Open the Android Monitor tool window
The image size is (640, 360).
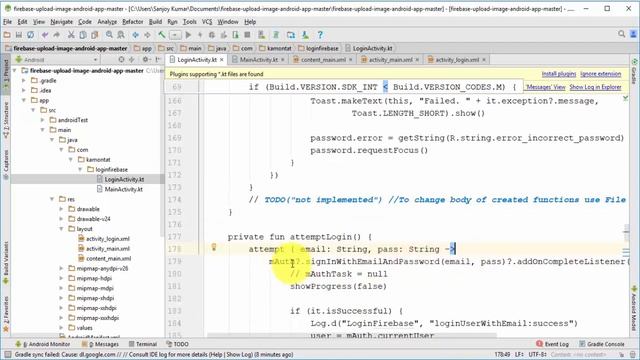tap(43, 344)
